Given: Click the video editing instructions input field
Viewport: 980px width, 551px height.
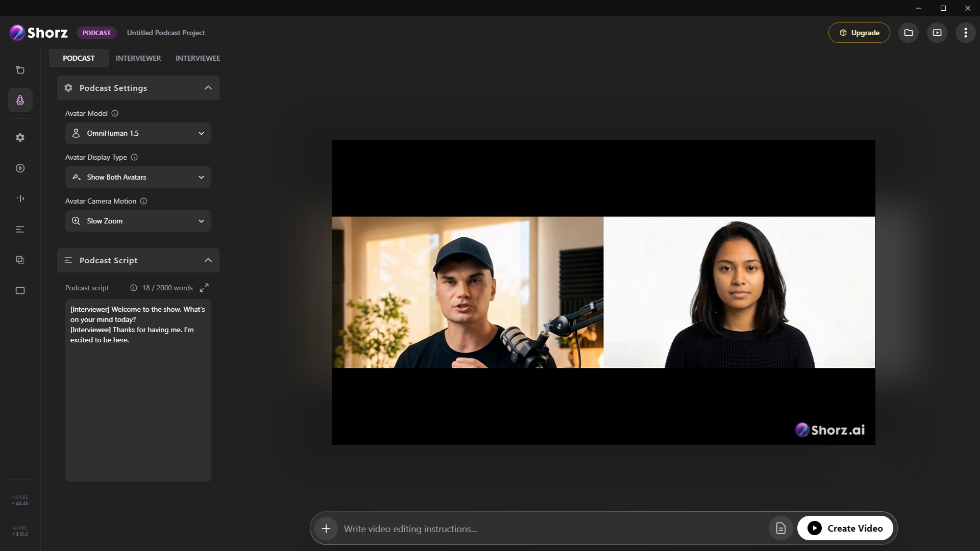Looking at the screenshot, I should (510, 529).
